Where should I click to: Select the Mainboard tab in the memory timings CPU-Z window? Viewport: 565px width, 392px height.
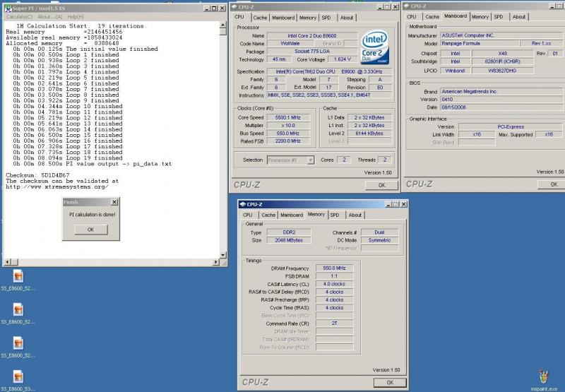(292, 215)
